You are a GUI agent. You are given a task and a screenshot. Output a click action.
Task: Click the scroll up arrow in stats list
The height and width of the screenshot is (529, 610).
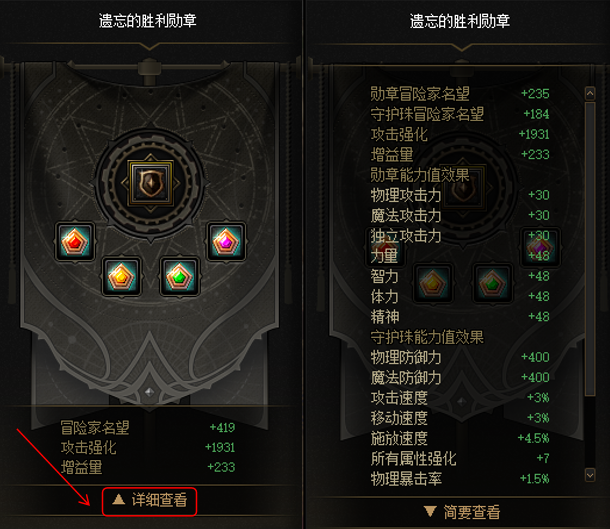click(590, 93)
